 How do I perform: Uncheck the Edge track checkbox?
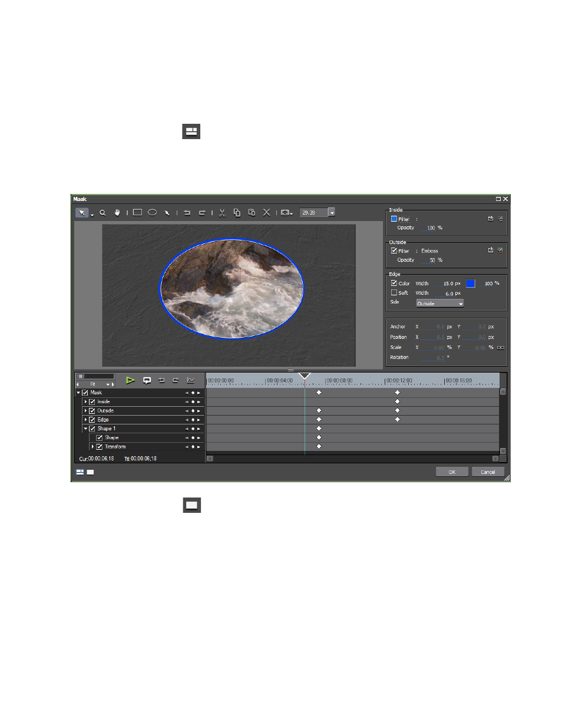(x=92, y=420)
